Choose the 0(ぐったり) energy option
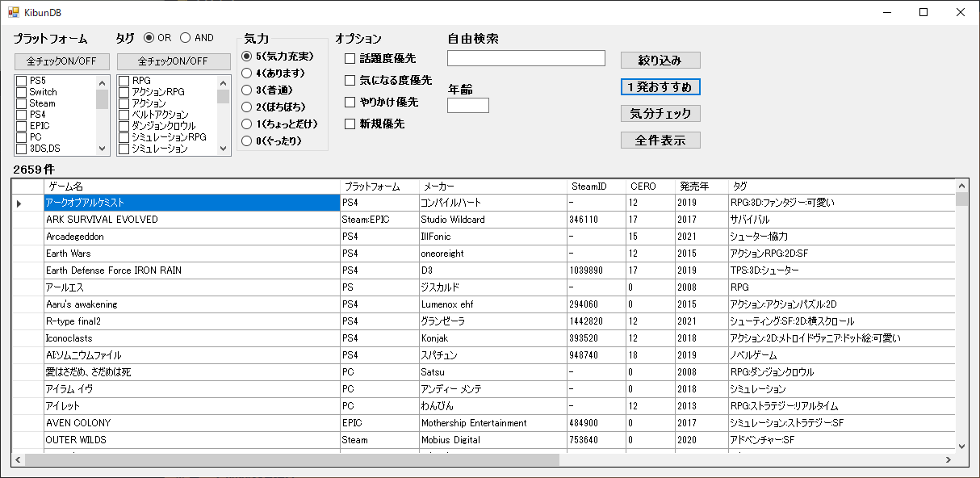 click(x=246, y=140)
